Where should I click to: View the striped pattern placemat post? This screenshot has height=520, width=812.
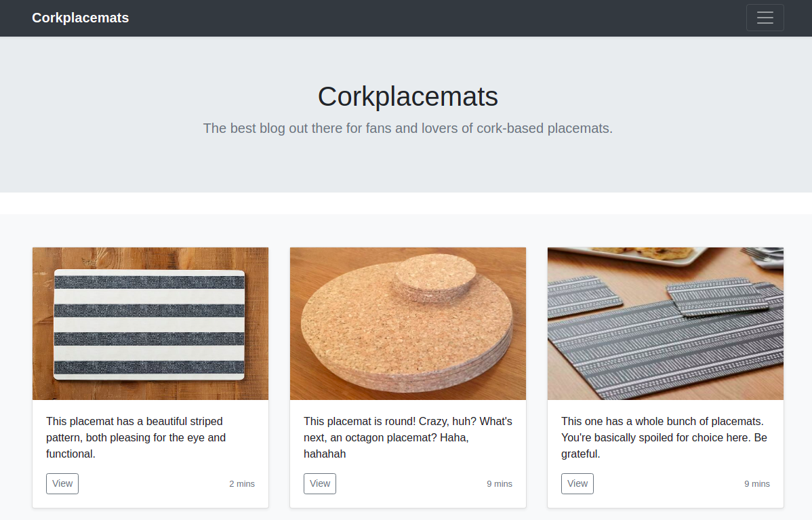click(62, 483)
